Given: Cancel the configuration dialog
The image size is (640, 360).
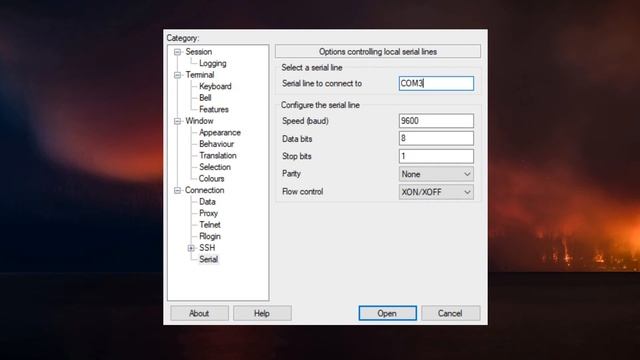Looking at the screenshot, I should pyautogui.click(x=450, y=313).
